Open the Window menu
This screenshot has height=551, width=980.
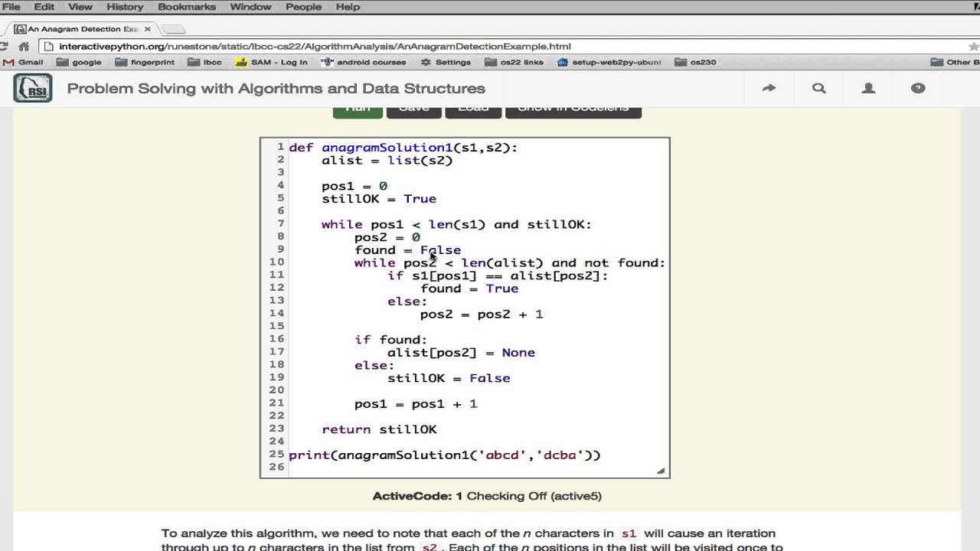(x=250, y=7)
